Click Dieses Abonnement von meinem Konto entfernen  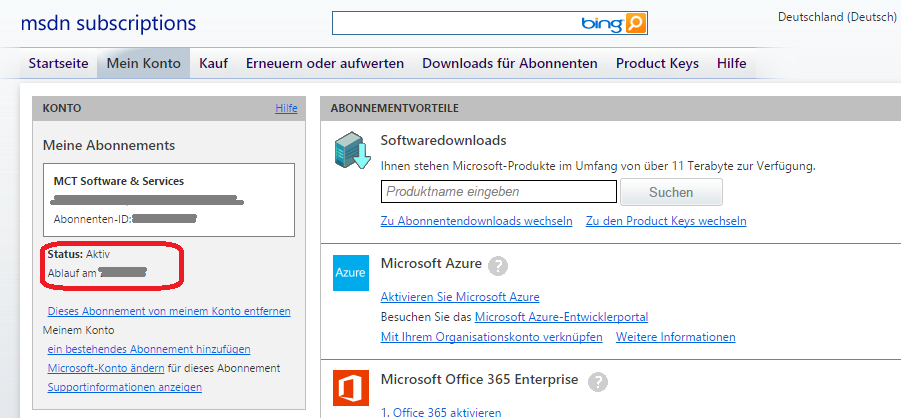(x=169, y=311)
